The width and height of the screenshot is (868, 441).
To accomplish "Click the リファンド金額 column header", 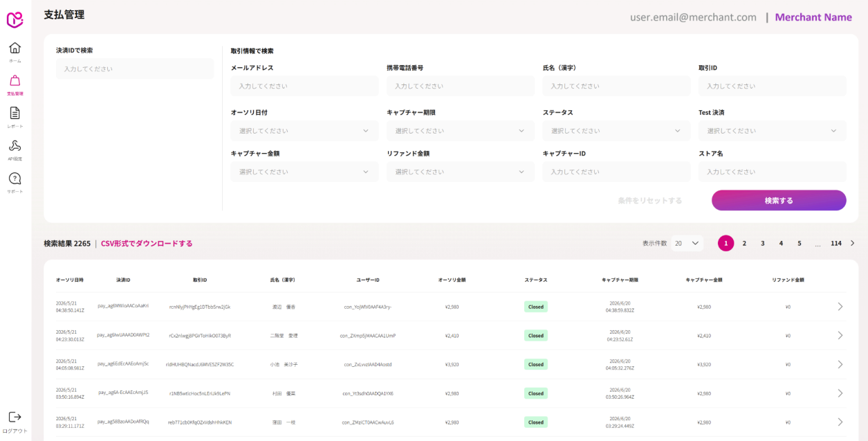I will [x=788, y=280].
